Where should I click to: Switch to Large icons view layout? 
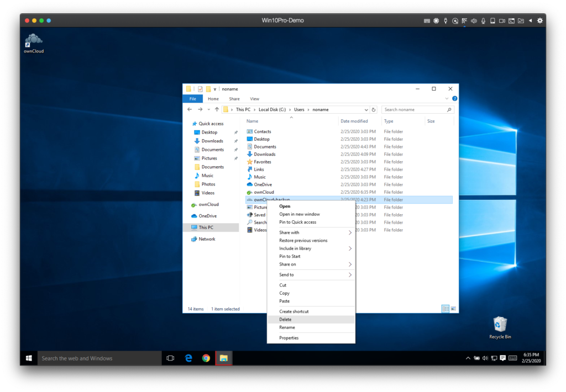click(x=453, y=309)
